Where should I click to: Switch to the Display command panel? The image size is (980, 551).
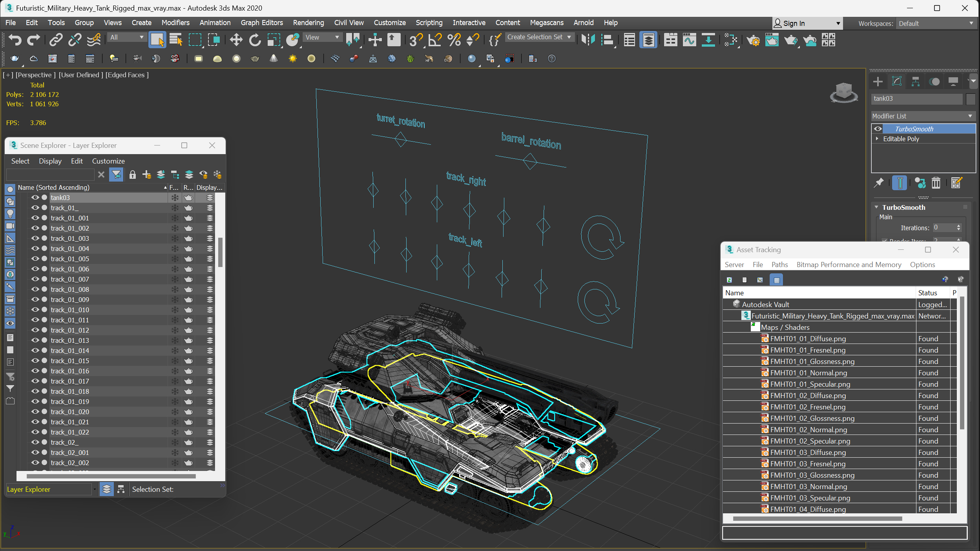(x=953, y=82)
